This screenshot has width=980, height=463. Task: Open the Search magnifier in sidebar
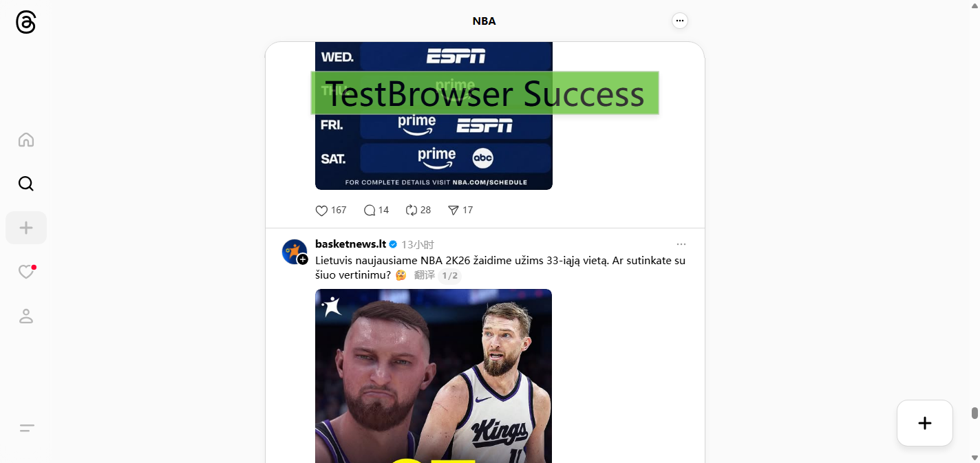point(26,184)
